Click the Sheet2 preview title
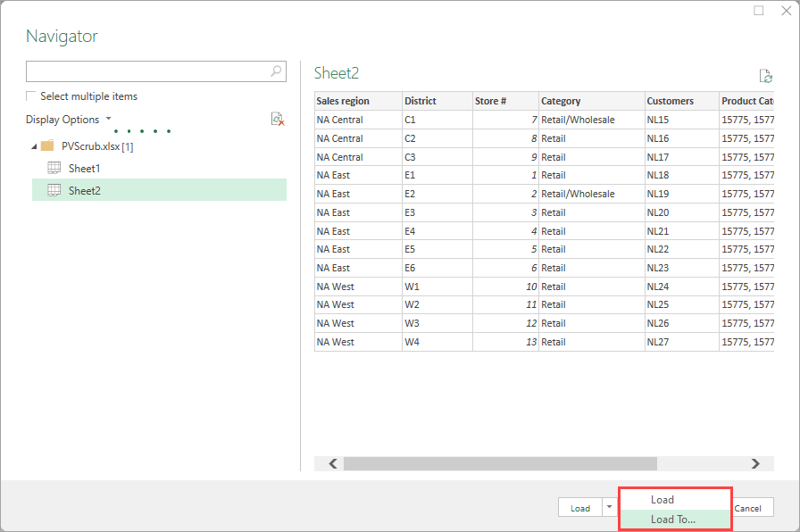Viewport: 800px width, 532px height. pyautogui.click(x=337, y=73)
